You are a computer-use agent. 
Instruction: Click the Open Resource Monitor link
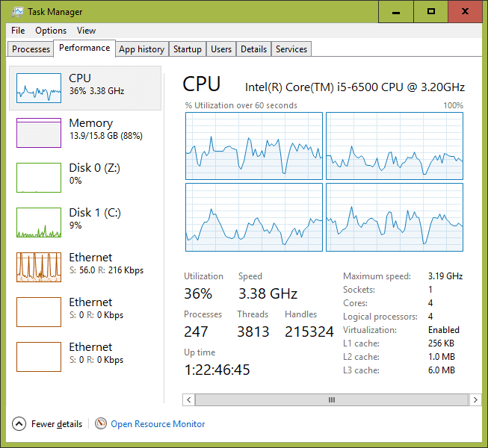pos(158,423)
